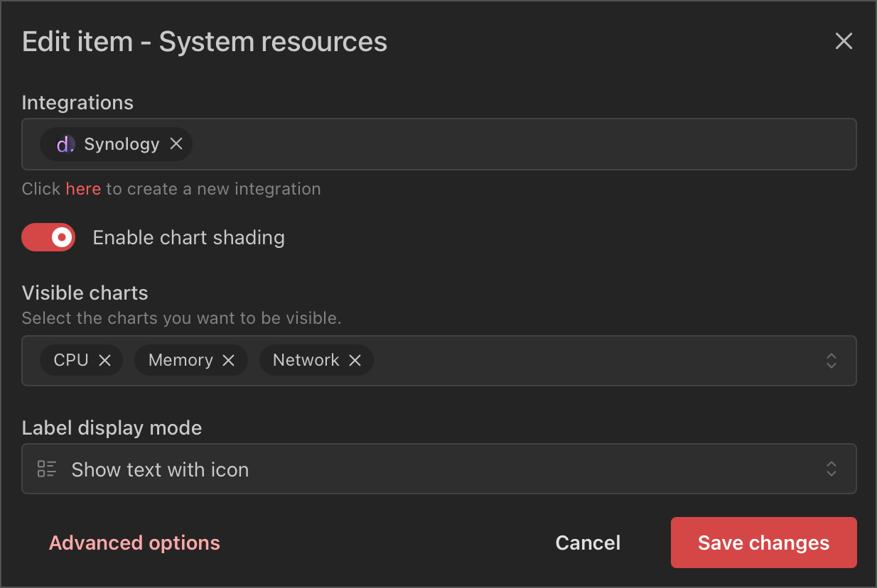This screenshot has width=877, height=588.
Task: Remove Network from visible charts
Action: pyautogui.click(x=355, y=361)
